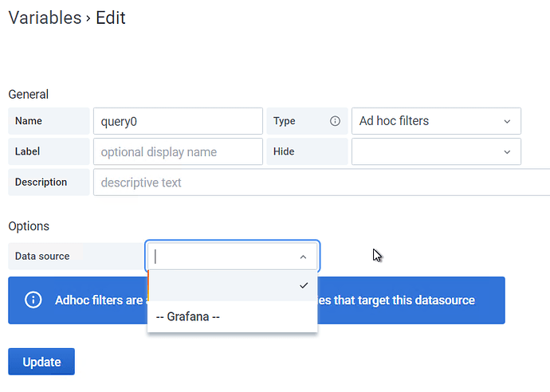Screen dimensions: 550x392
Task: Click the Type field label
Action: pyautogui.click(x=285, y=121)
